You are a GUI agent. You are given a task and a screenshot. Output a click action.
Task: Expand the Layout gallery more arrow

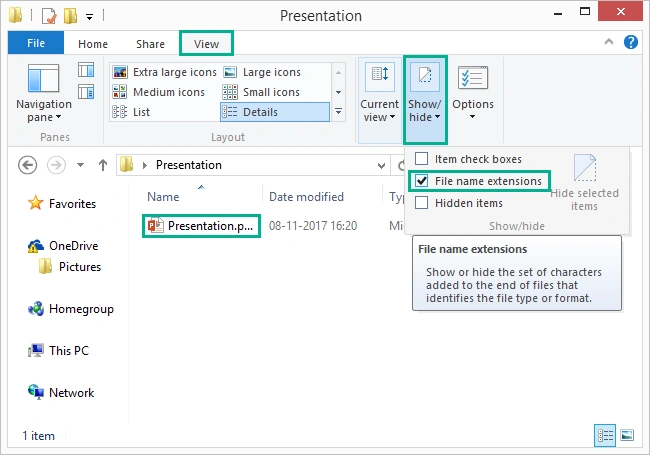(338, 111)
